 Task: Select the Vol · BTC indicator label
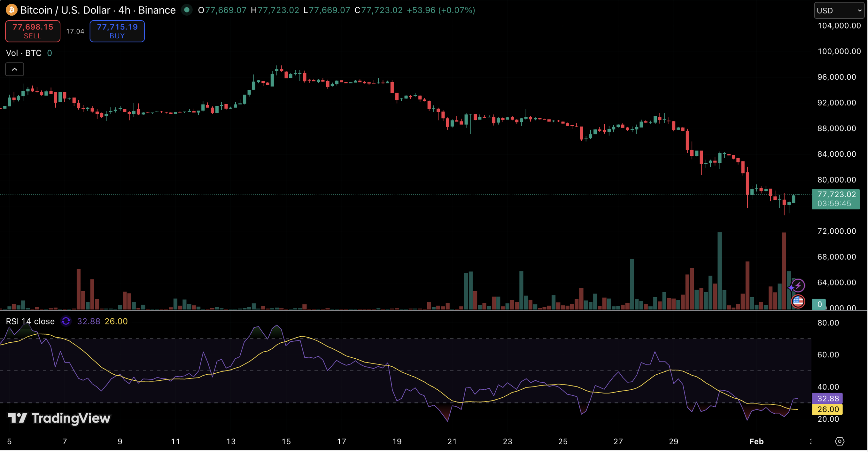click(x=24, y=53)
